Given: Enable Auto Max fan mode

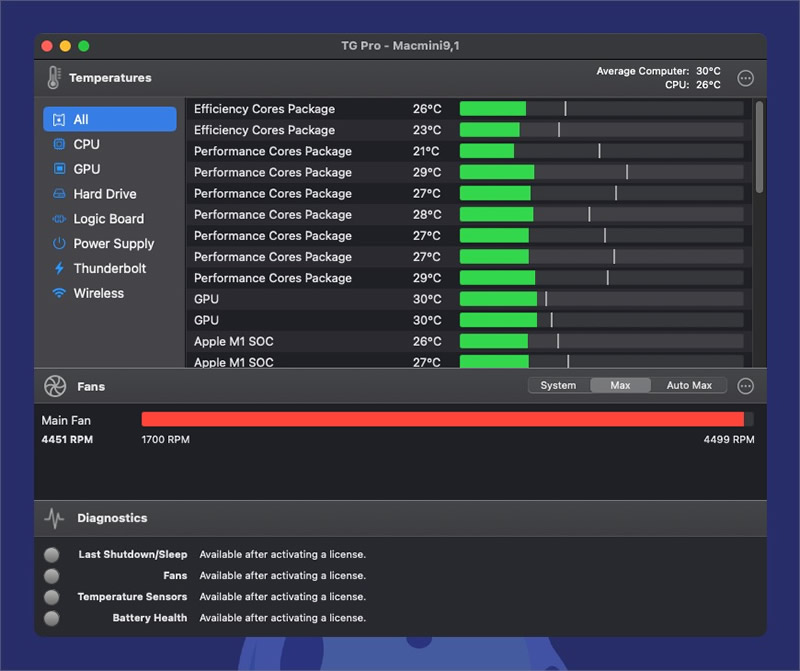Looking at the screenshot, I should point(689,385).
